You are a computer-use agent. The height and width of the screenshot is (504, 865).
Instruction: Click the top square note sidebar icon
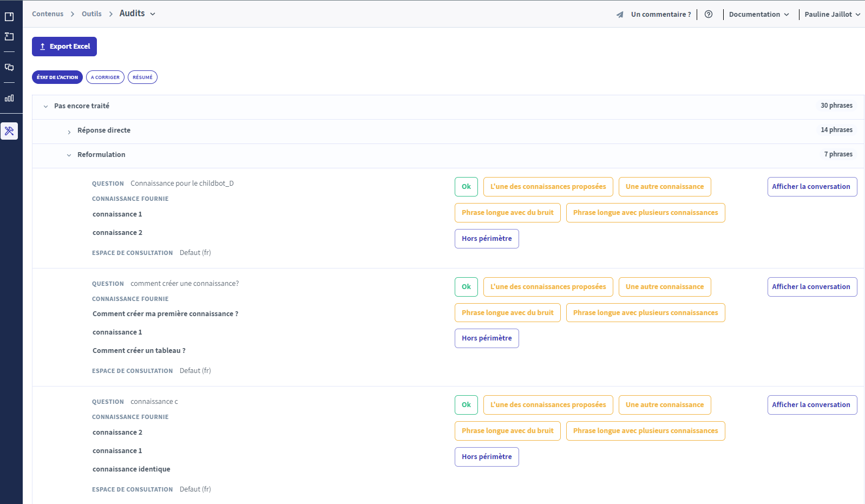point(9,17)
